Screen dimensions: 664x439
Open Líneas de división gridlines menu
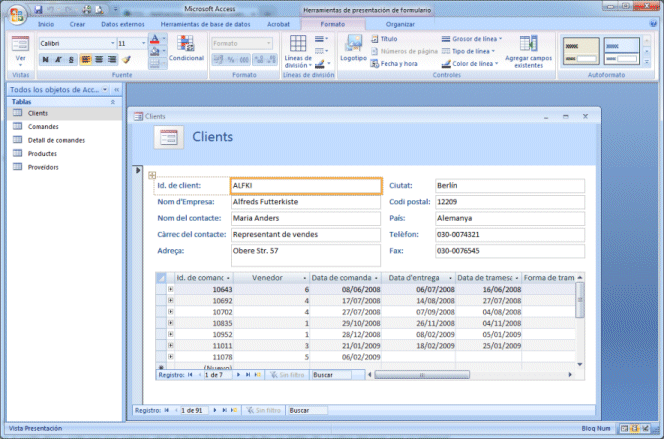pyautogui.click(x=298, y=52)
